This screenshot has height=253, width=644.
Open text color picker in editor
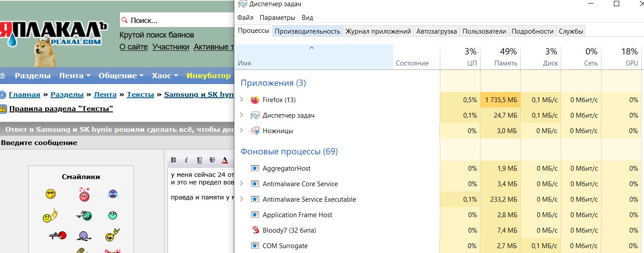pyautogui.click(x=225, y=160)
